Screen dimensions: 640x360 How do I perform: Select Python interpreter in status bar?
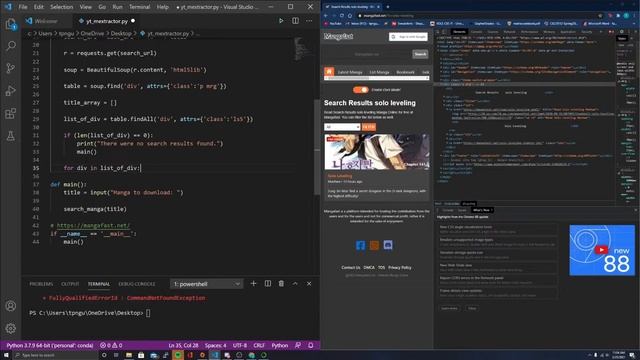(50, 345)
